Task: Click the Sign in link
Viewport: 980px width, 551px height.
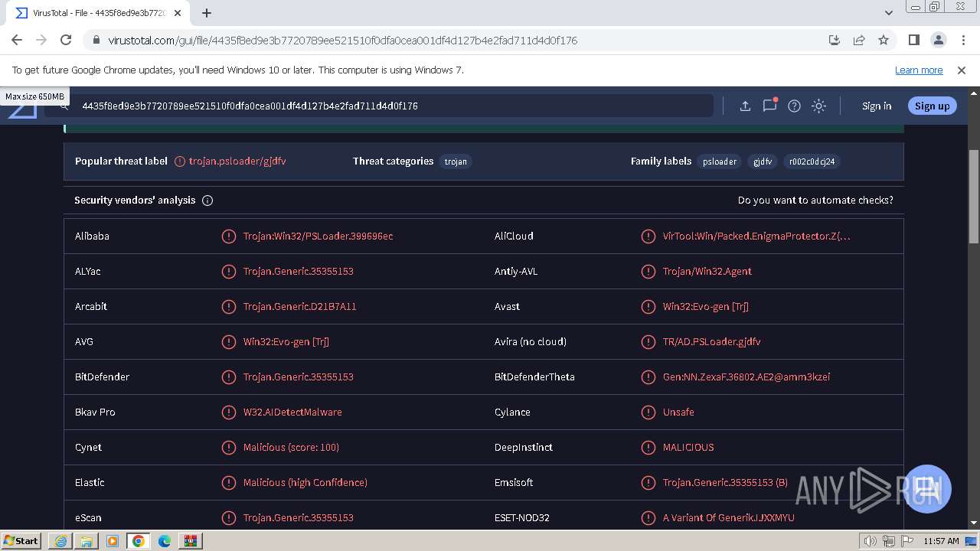Action: point(877,106)
